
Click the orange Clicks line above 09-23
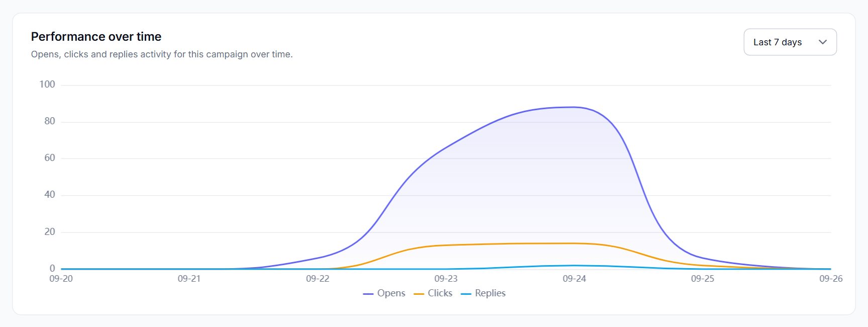(x=446, y=245)
